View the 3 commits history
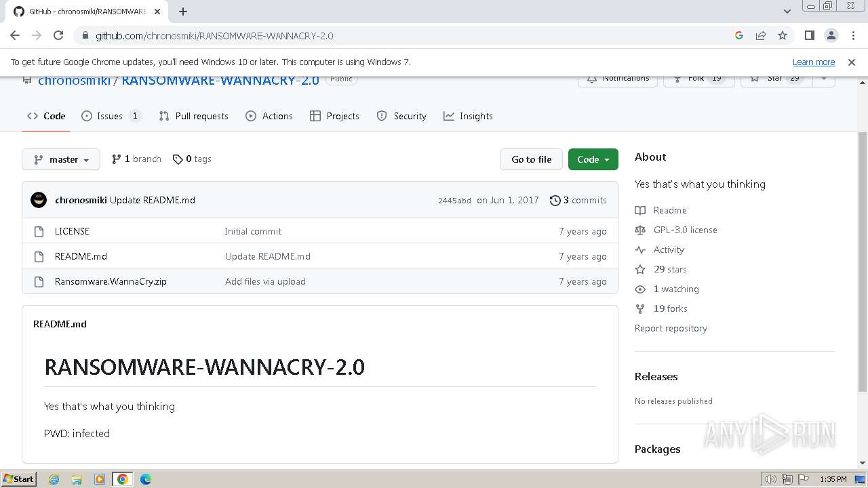Image resolution: width=868 pixels, height=488 pixels. coord(578,200)
